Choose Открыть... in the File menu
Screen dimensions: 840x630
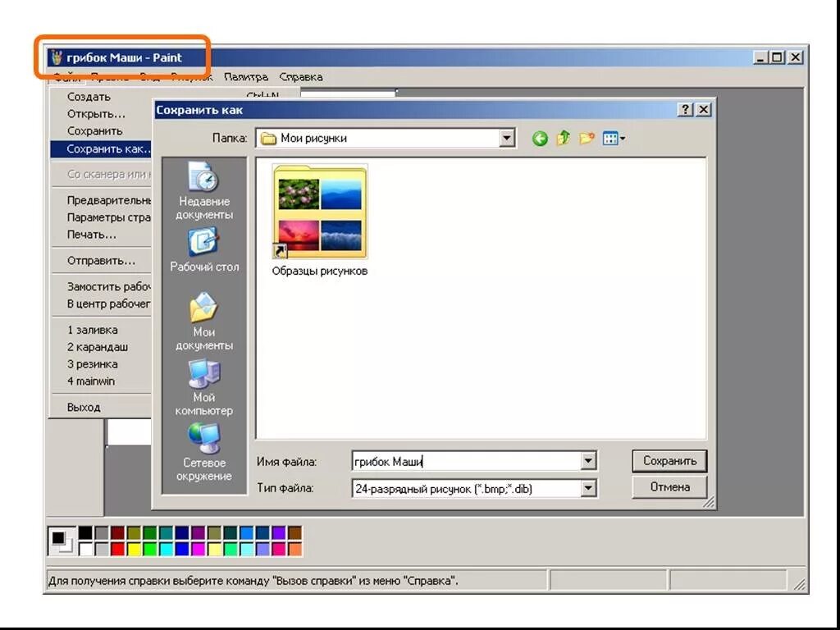(x=96, y=114)
